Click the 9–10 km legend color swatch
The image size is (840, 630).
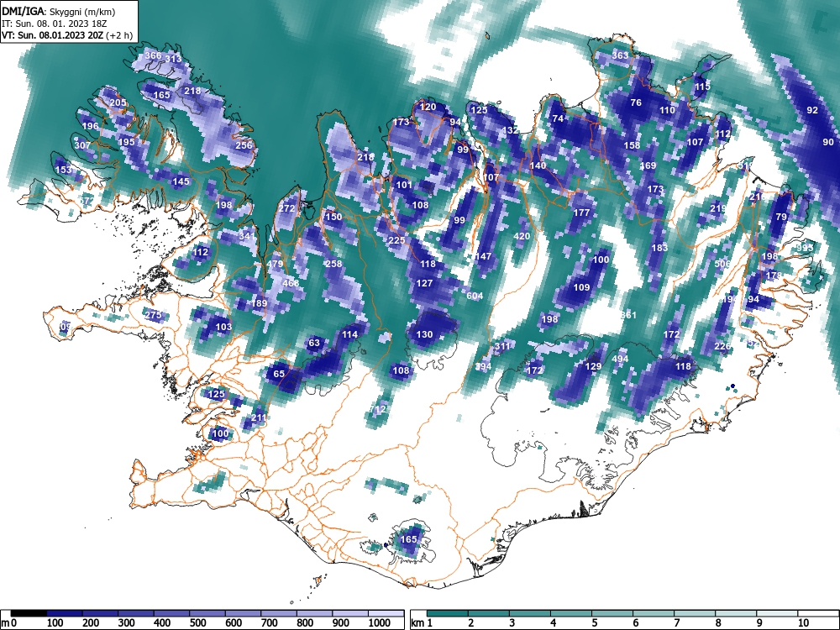point(777,613)
